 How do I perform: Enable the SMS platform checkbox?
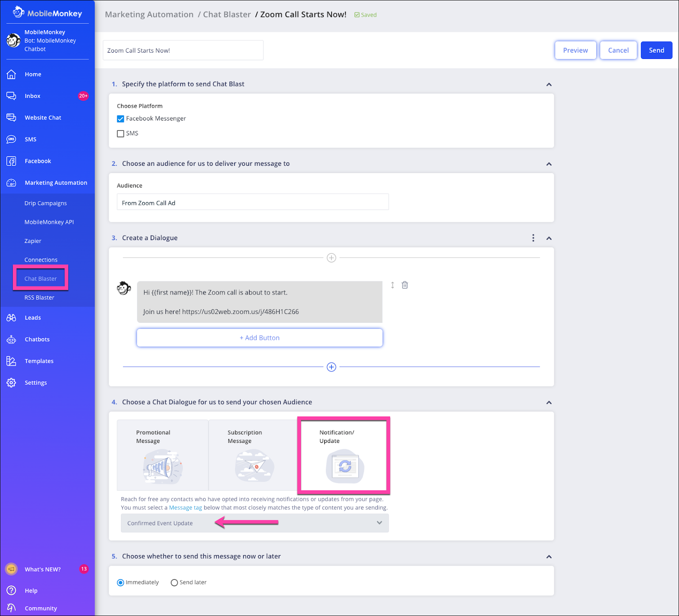pyautogui.click(x=121, y=134)
